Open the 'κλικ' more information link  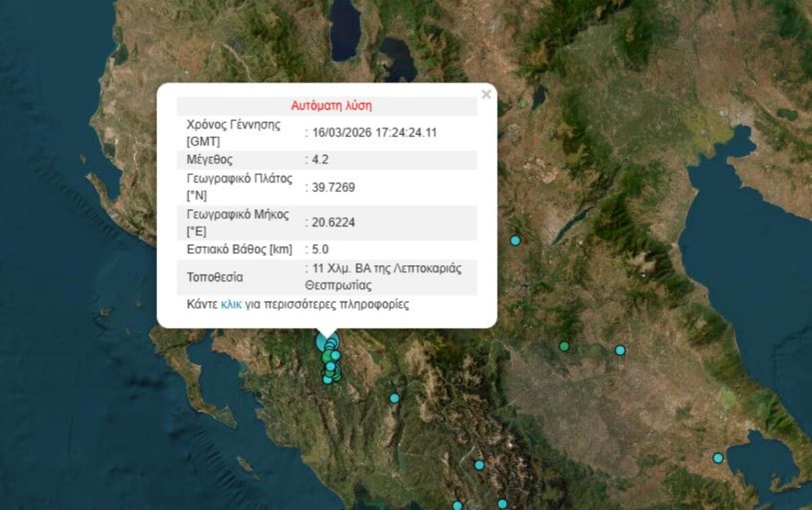[x=231, y=304]
